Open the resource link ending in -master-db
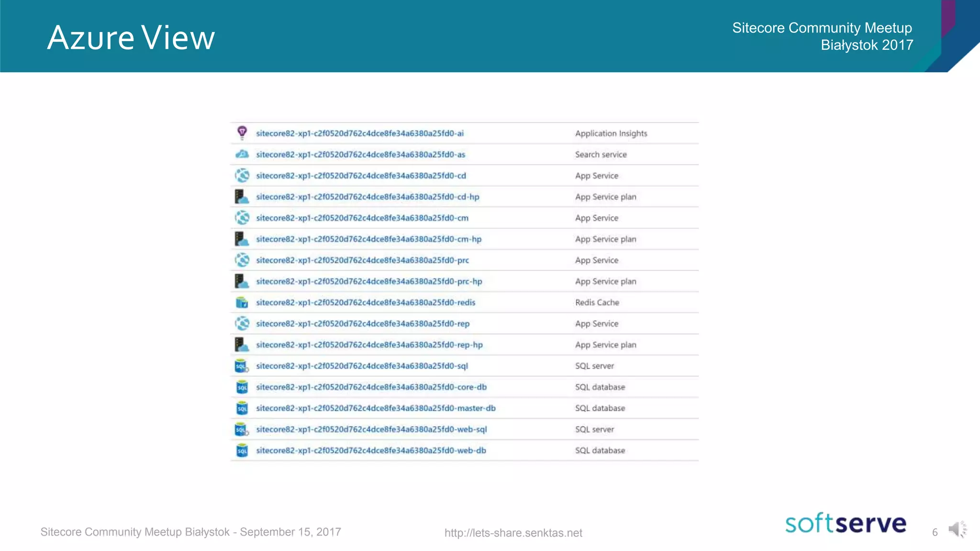Screen dimensions: 980x551 click(375, 408)
